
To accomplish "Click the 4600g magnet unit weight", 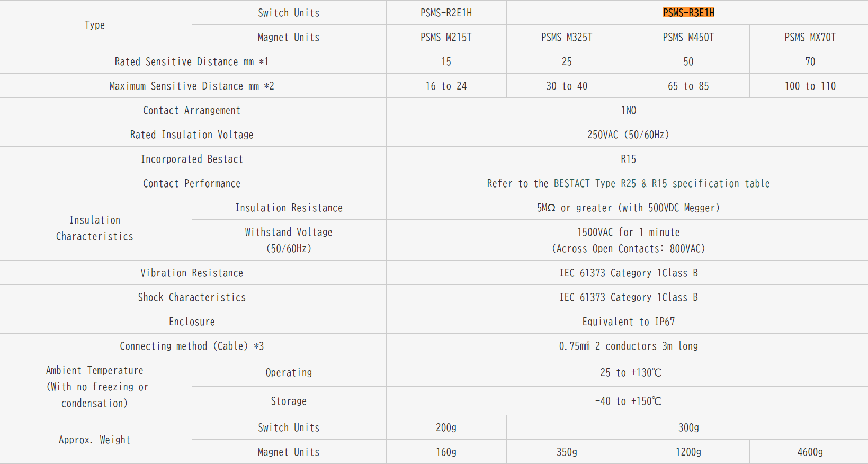I will [810, 452].
